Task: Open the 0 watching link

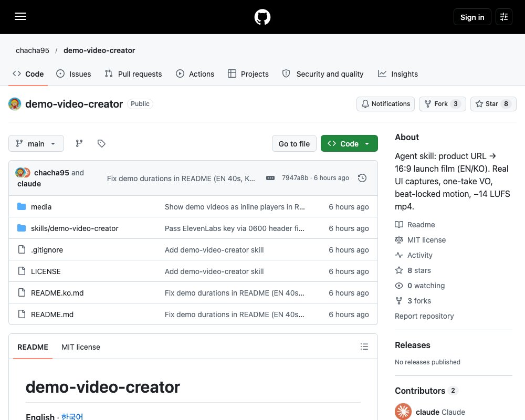Action: 420,286
